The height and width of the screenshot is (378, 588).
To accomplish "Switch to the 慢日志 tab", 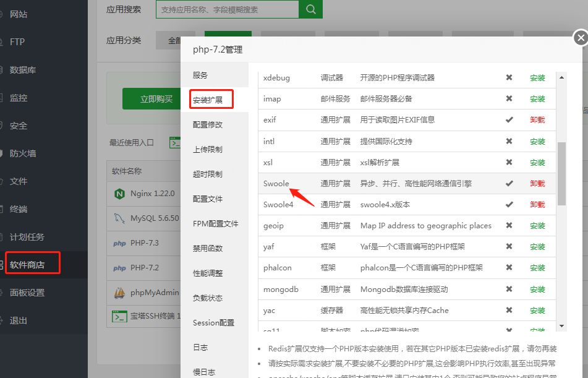I will [204, 372].
